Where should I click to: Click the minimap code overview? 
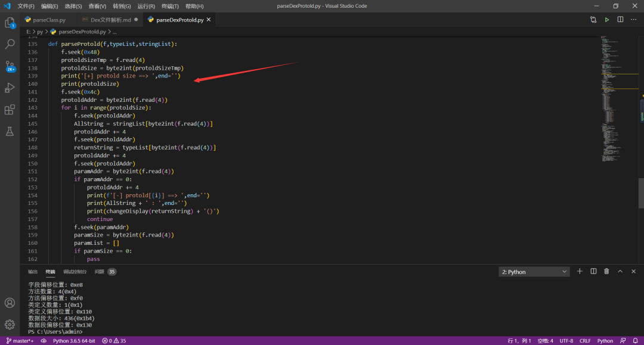[618, 98]
